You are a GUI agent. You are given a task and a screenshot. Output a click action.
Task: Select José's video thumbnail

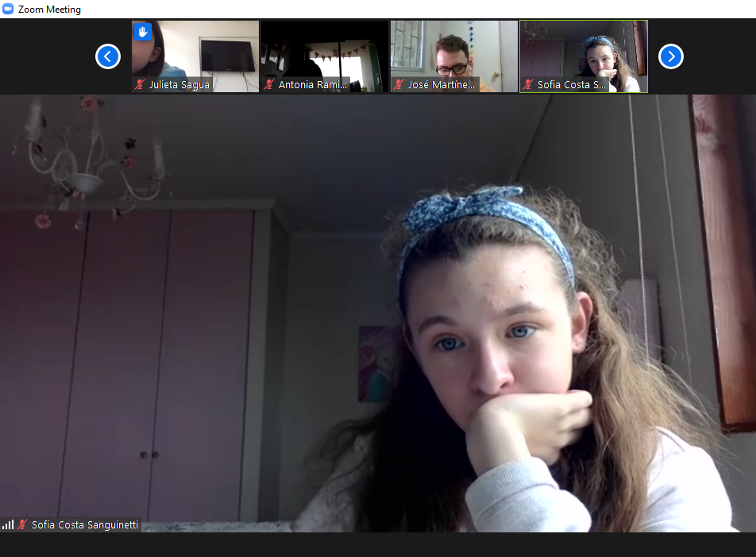click(x=454, y=49)
